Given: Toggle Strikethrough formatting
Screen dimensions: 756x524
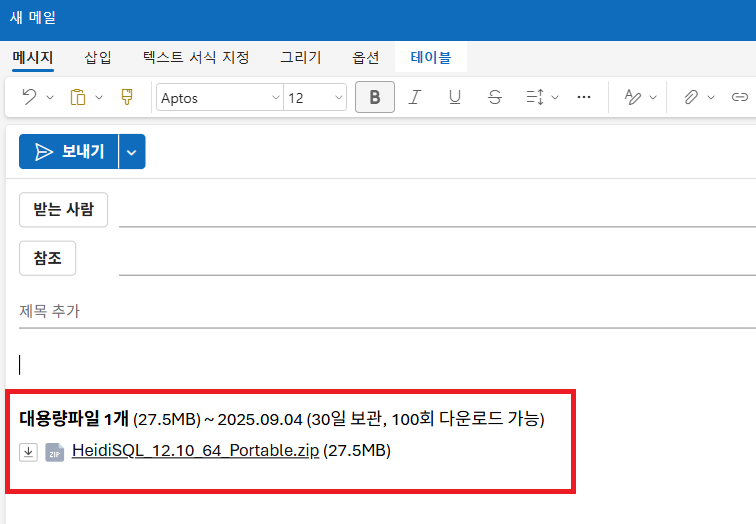Looking at the screenshot, I should (x=495, y=97).
